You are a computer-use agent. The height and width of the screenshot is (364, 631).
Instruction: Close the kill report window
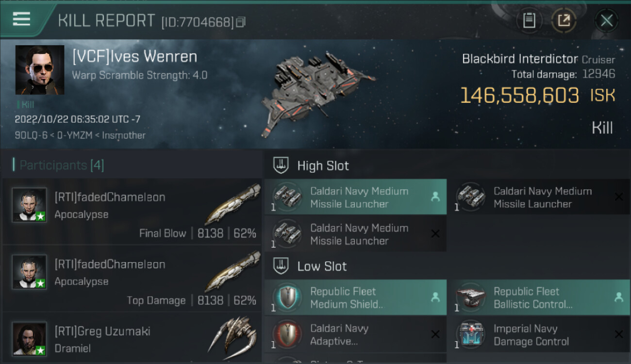[606, 20]
